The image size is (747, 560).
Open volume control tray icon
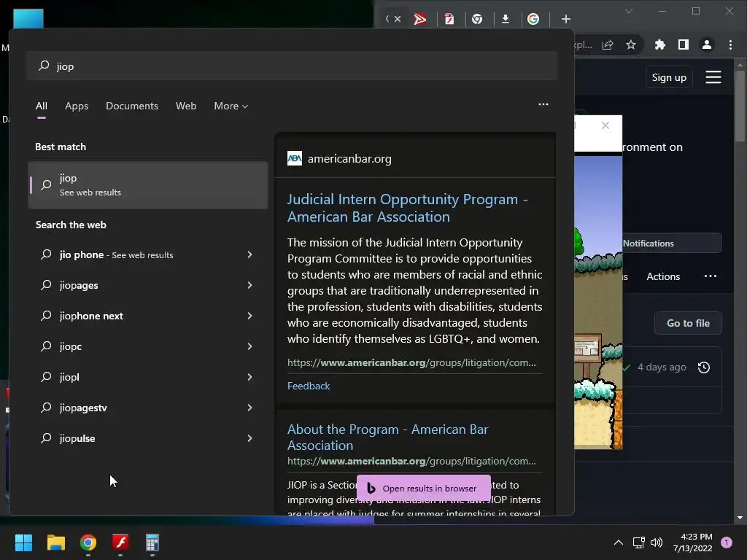[657, 542]
